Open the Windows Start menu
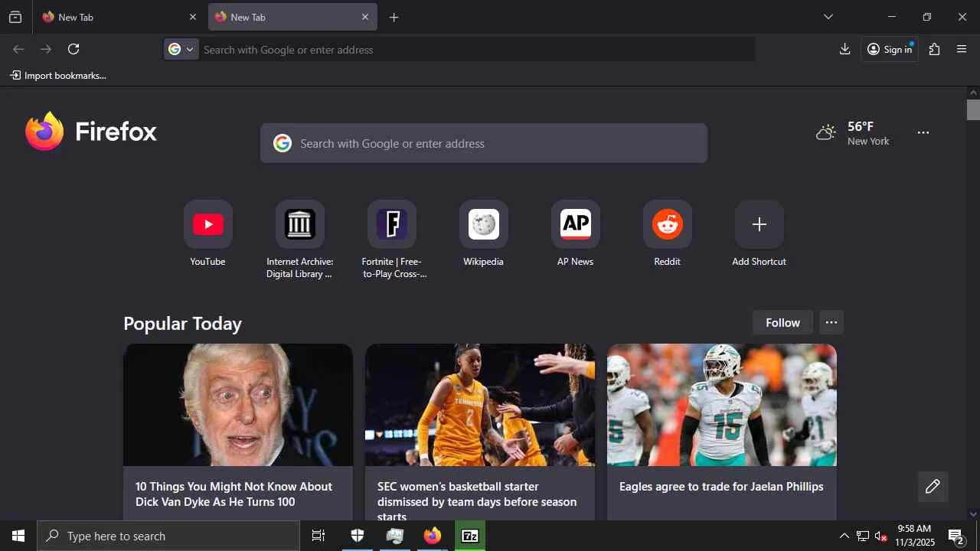The image size is (980, 551). (18, 536)
